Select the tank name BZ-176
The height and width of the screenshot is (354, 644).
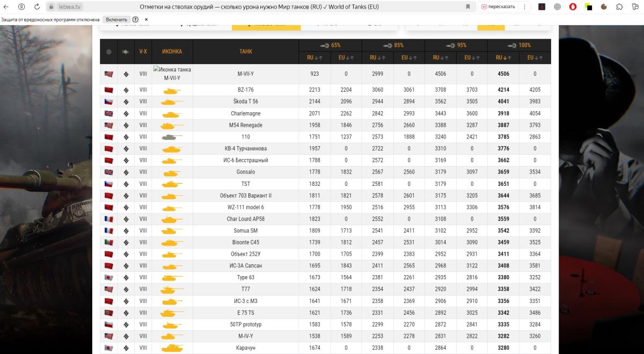click(246, 90)
